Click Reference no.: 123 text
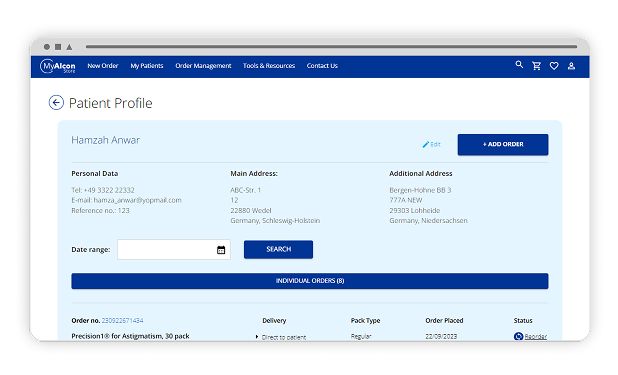 pyautogui.click(x=101, y=211)
